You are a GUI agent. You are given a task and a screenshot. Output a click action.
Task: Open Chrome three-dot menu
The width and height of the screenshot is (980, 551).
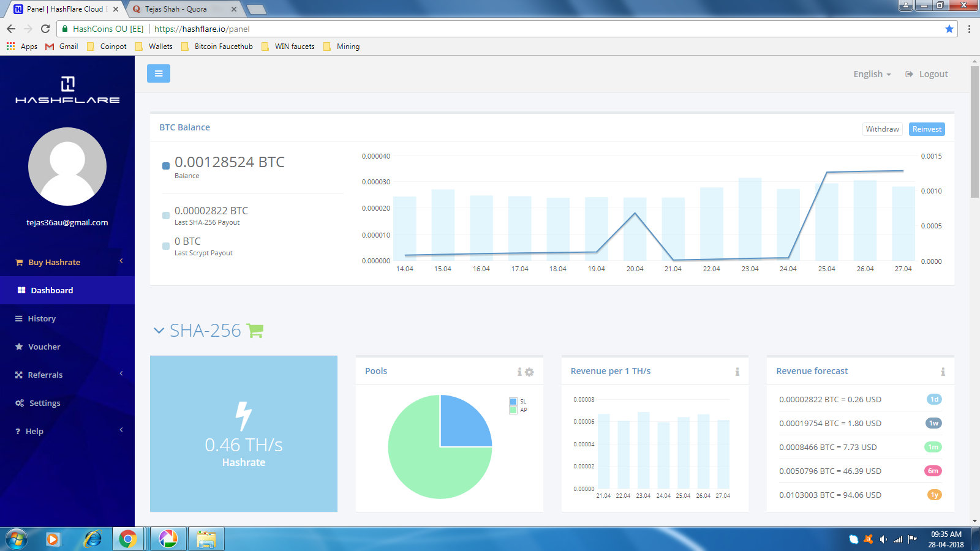969,29
